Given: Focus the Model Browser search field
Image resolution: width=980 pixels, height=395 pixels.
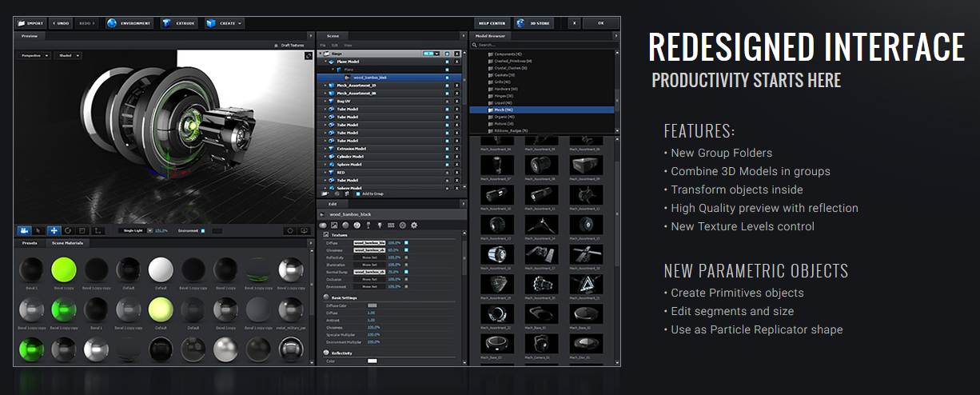Looking at the screenshot, I should [544, 45].
